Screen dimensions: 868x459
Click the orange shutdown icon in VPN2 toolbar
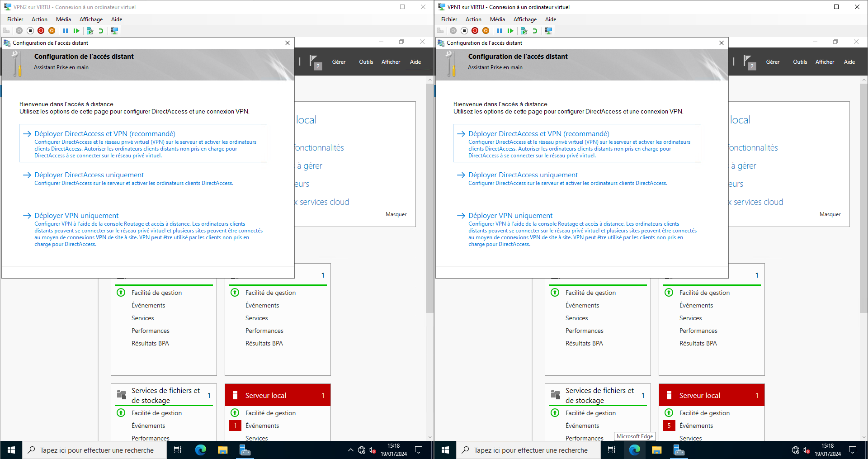pos(52,31)
